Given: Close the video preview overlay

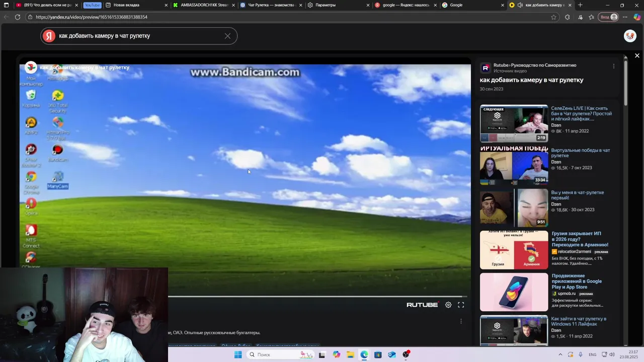Looking at the screenshot, I should (x=637, y=56).
